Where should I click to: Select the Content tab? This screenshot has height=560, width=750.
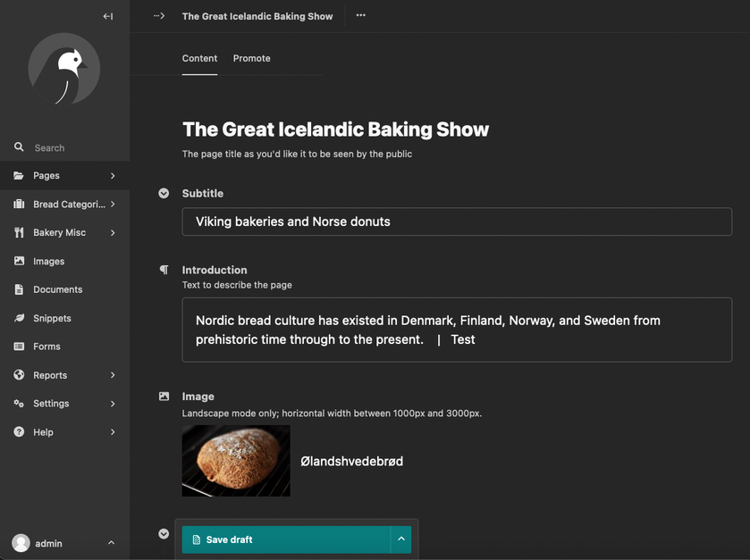(x=199, y=58)
